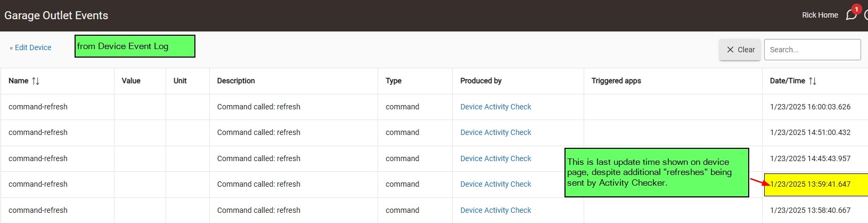The height and width of the screenshot is (223, 868).
Task: Open Device Activity Check in last row
Action: [496, 210]
